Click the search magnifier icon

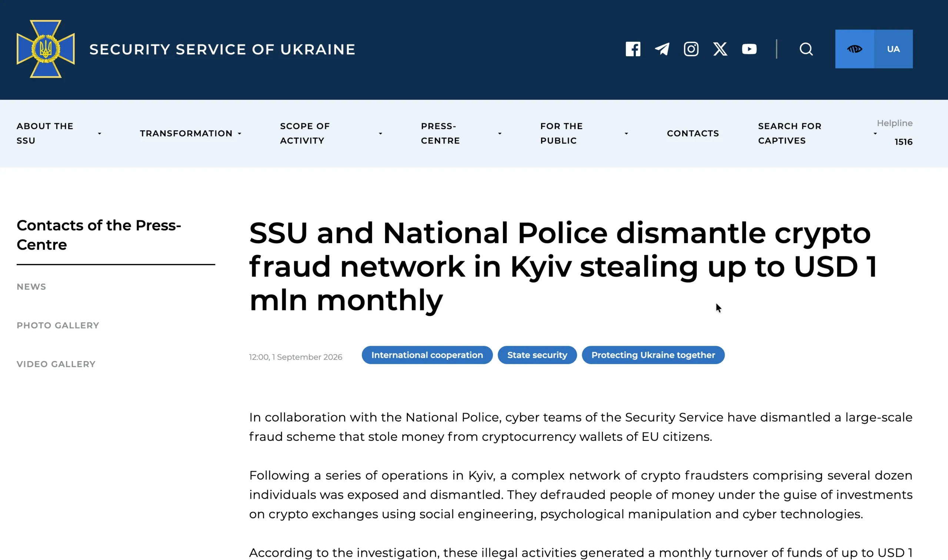click(806, 49)
